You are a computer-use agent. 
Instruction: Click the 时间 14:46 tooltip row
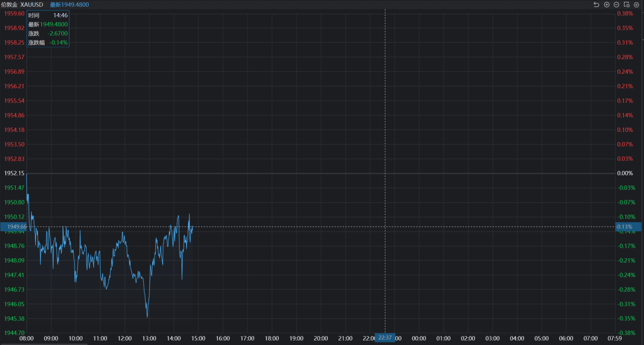(48, 15)
